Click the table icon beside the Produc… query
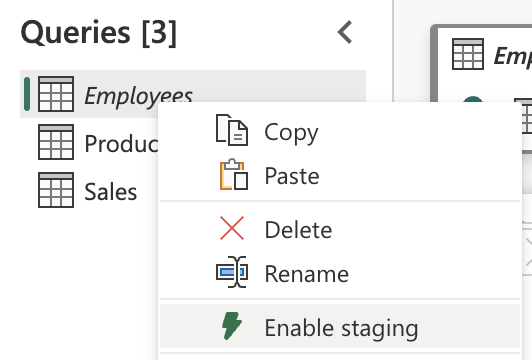 [56, 142]
